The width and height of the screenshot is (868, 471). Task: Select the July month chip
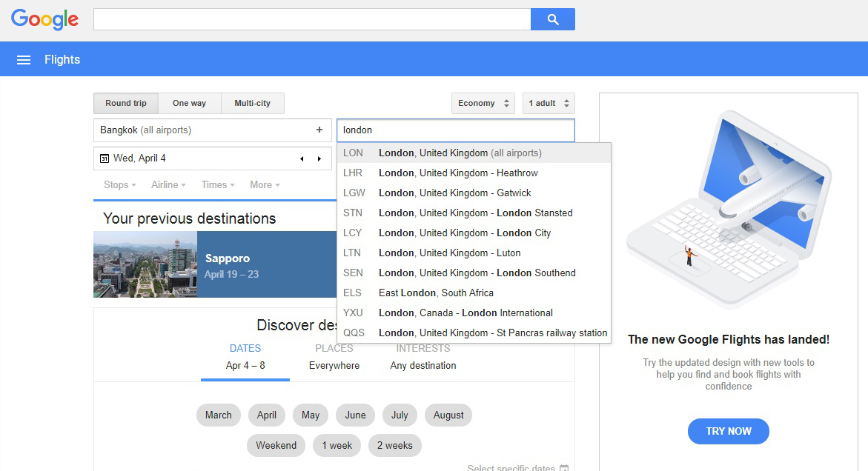(x=400, y=415)
